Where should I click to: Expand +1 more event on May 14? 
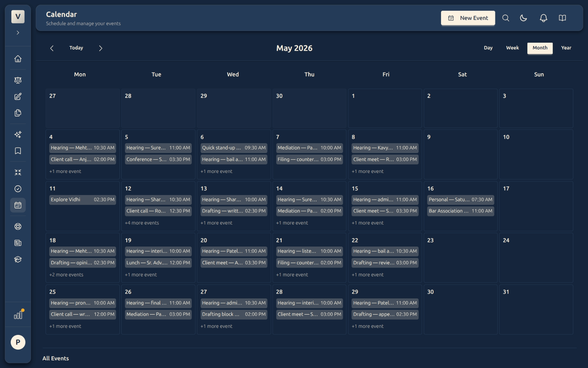(x=292, y=223)
